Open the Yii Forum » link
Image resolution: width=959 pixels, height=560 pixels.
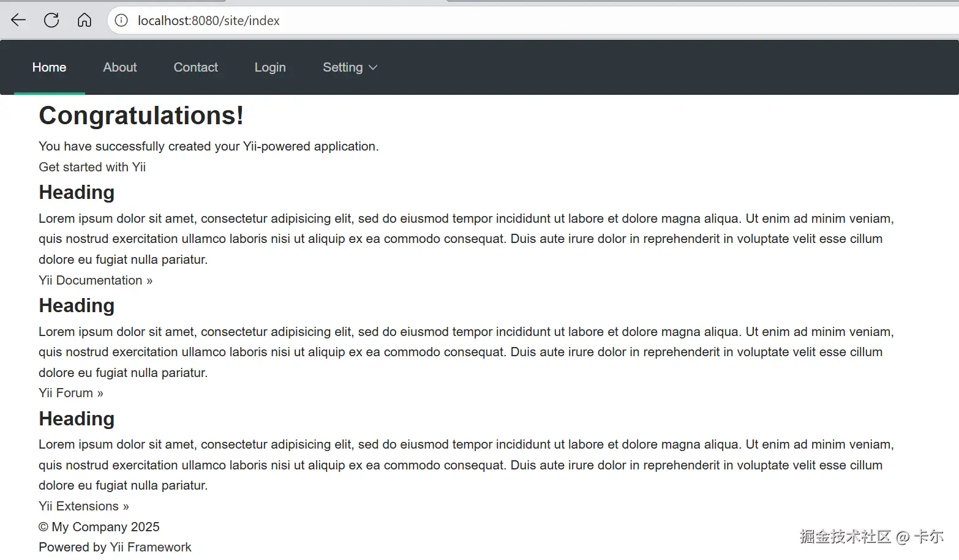point(71,393)
